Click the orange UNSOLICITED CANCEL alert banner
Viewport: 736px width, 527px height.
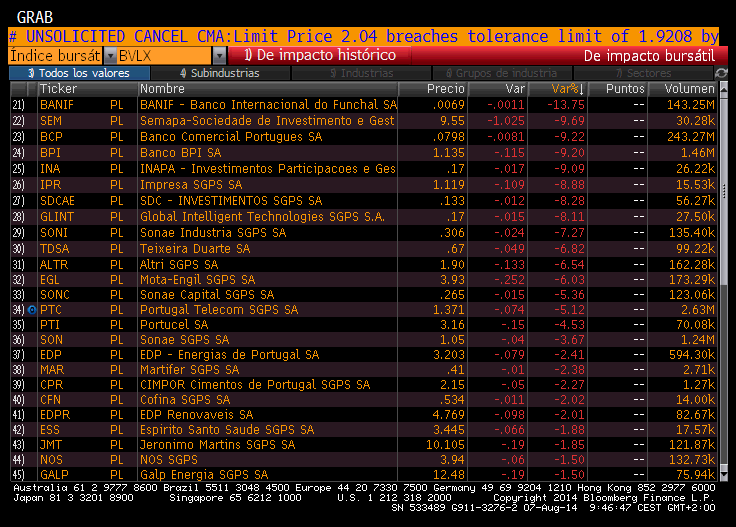tap(364, 37)
